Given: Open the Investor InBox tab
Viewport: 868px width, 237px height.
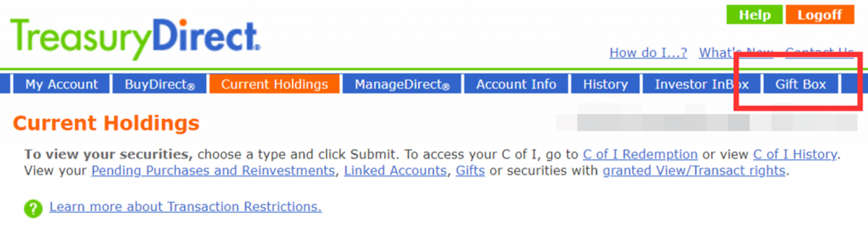Looking at the screenshot, I should click(701, 84).
